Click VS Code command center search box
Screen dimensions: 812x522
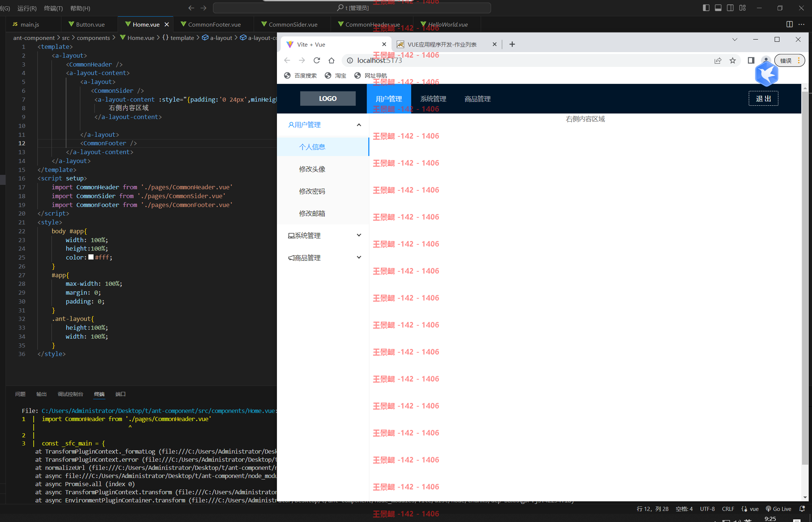point(352,8)
